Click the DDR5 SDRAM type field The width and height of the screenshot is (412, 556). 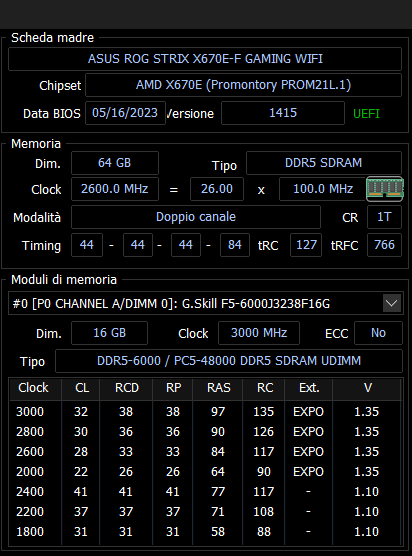[x=324, y=163]
